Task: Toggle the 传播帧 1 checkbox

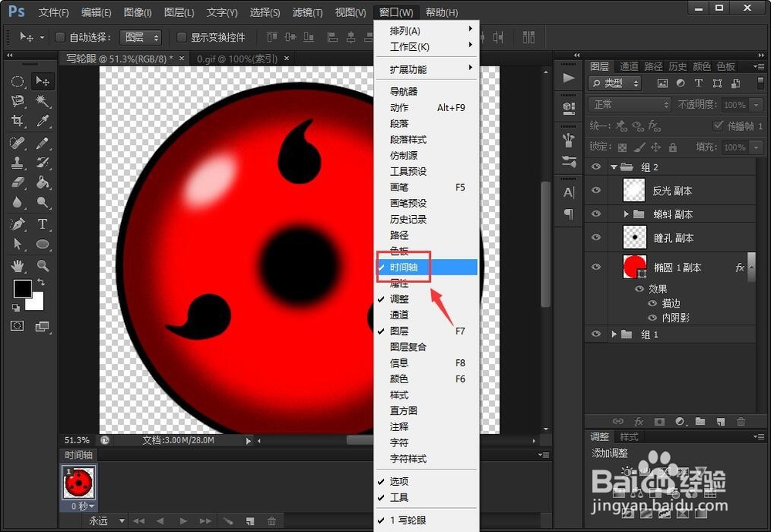Action: (719, 126)
